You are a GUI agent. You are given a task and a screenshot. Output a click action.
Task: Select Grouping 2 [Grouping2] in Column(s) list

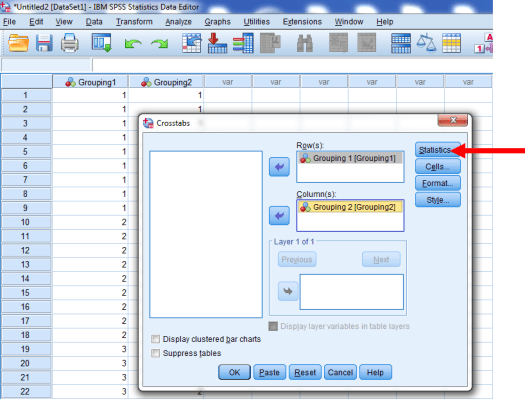[x=350, y=207]
